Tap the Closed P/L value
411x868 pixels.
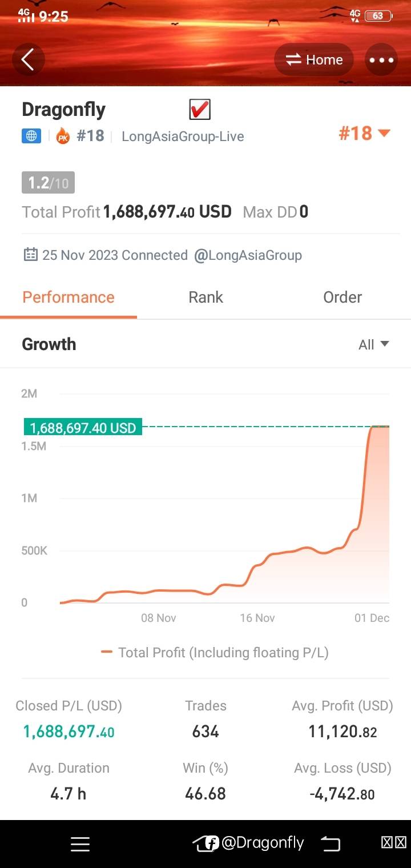68,732
